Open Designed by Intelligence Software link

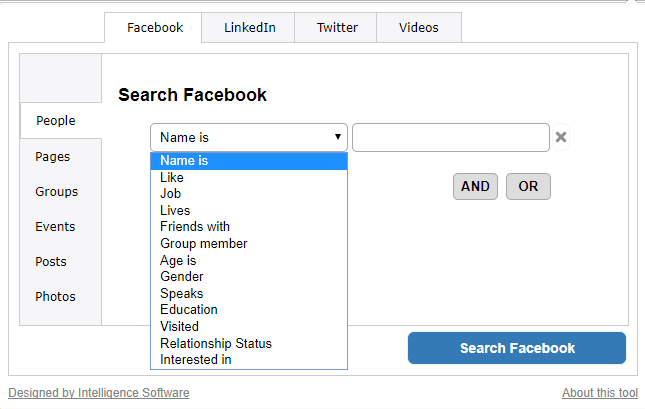pyautogui.click(x=99, y=393)
